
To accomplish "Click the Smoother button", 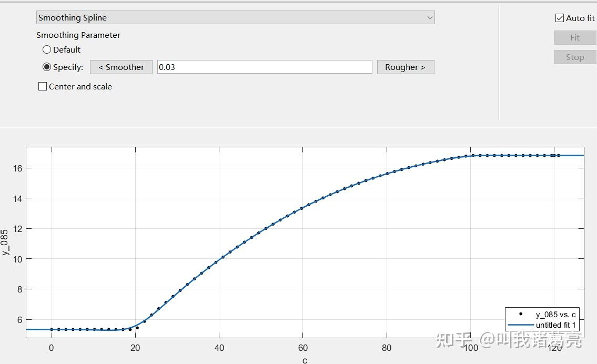I will [121, 67].
